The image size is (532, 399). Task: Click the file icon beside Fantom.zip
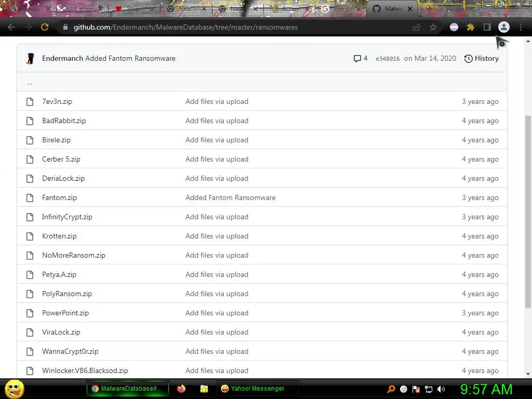pos(30,198)
